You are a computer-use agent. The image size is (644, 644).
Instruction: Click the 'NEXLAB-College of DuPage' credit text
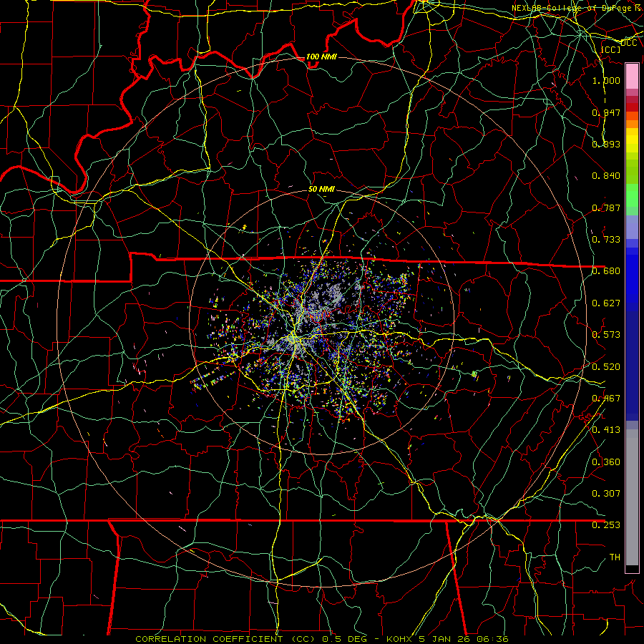pyautogui.click(x=573, y=8)
